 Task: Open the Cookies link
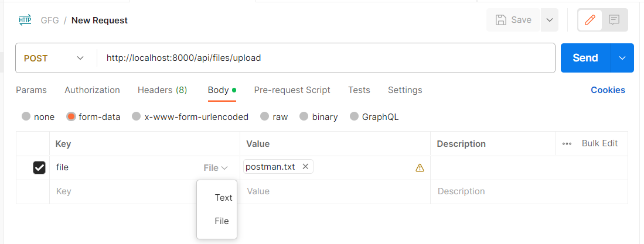pos(608,90)
